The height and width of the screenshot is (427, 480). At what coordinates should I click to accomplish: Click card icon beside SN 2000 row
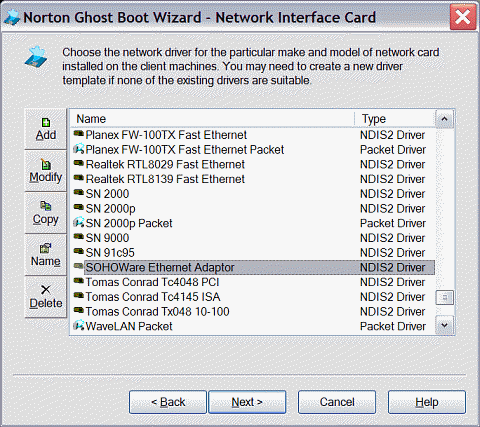point(79,193)
